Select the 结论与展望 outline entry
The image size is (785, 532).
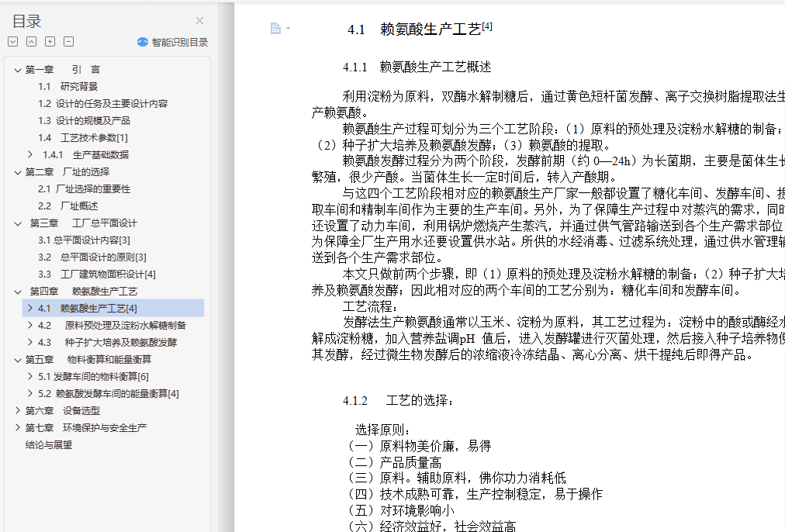(x=49, y=445)
